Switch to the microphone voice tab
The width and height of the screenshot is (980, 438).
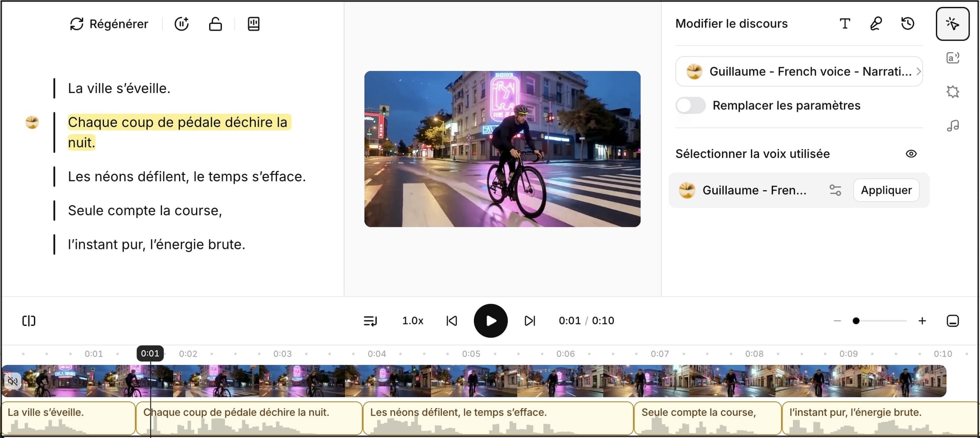point(876,24)
